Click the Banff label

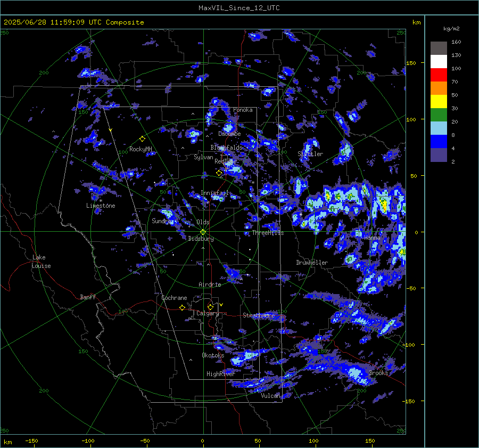tap(88, 297)
